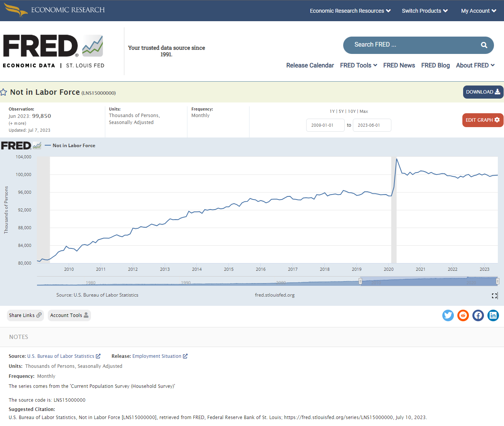This screenshot has height=426, width=504.
Task: Click the EDIT GRAPH button
Action: (483, 120)
